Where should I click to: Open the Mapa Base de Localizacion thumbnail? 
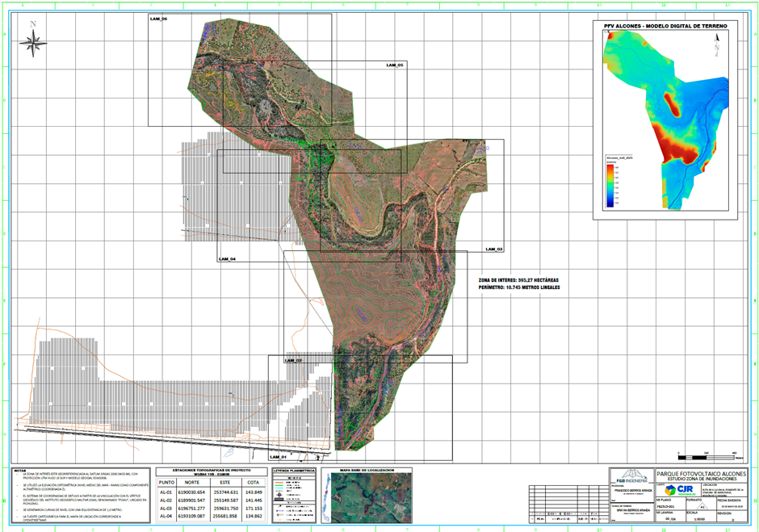pyautogui.click(x=371, y=497)
